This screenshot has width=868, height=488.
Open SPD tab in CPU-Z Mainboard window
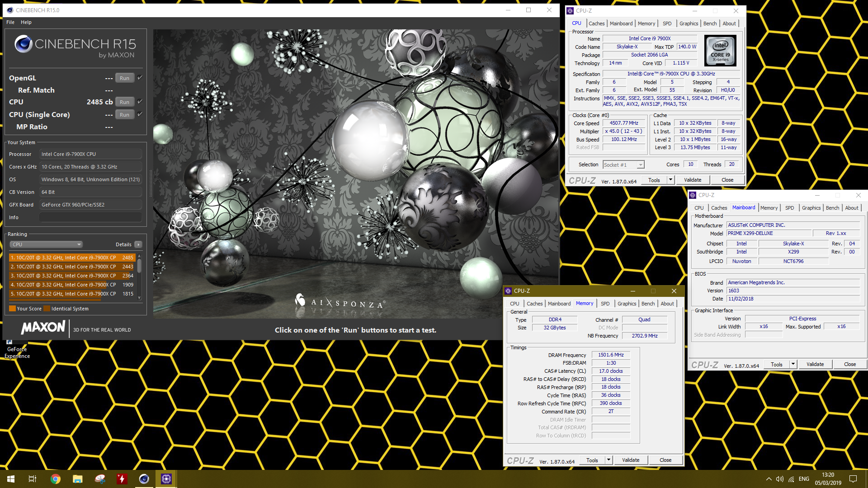pyautogui.click(x=789, y=208)
